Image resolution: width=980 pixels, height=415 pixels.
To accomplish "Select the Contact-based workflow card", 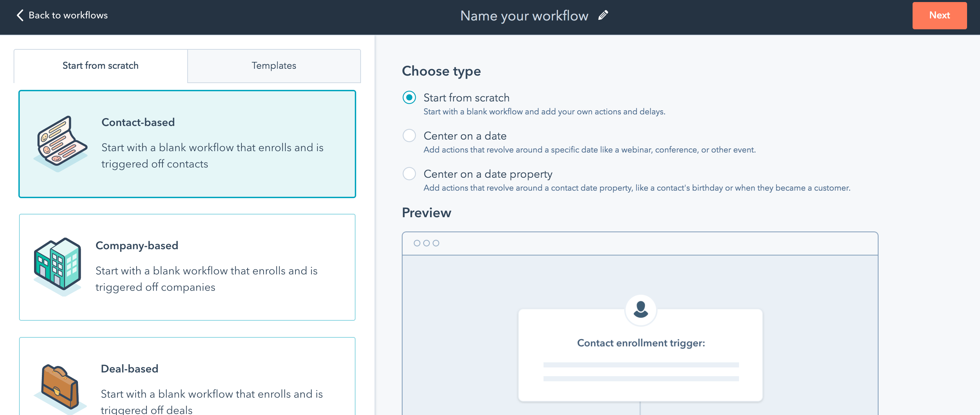I will click(x=188, y=144).
